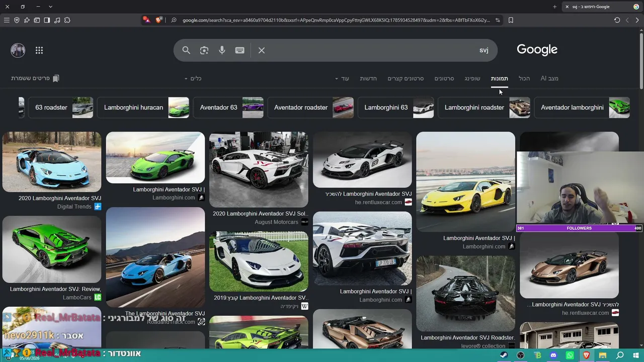Switch to the סרטונים videos tab

click(x=444, y=78)
